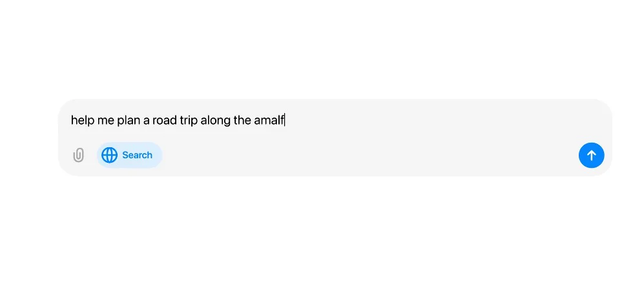Viewport: 644px width, 299px height.
Task: Click blank composer area between Search and send
Action: click(368, 156)
